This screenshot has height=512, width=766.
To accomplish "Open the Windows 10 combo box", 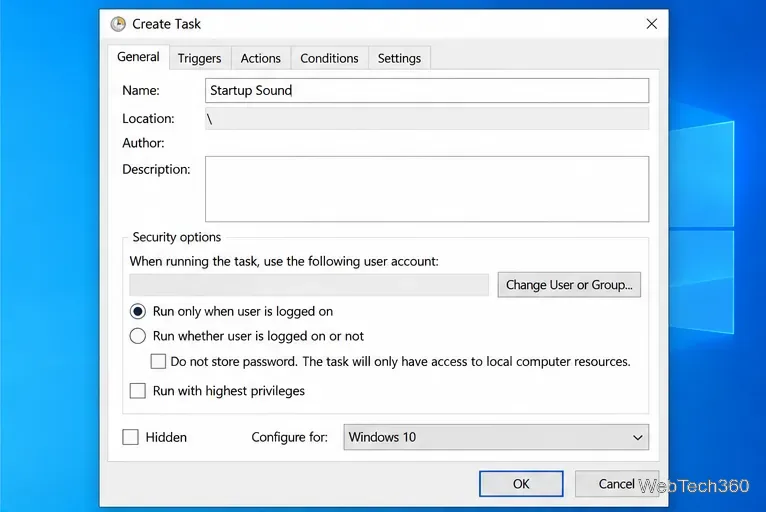I will tap(496, 437).
